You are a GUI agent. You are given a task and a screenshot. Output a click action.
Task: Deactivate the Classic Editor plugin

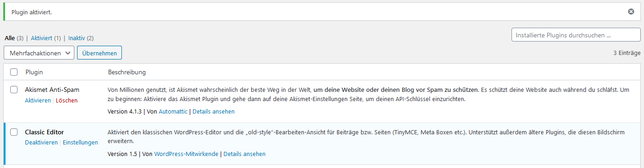tap(42, 143)
